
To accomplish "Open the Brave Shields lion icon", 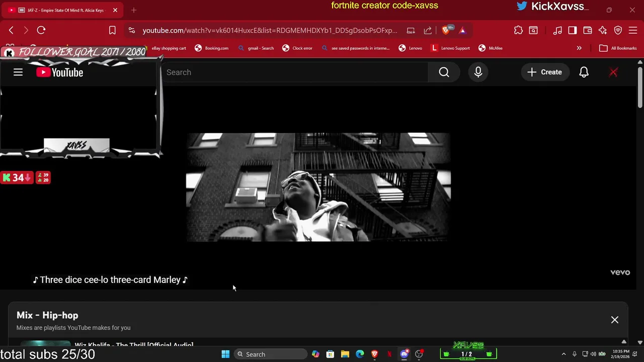I will coord(446,30).
